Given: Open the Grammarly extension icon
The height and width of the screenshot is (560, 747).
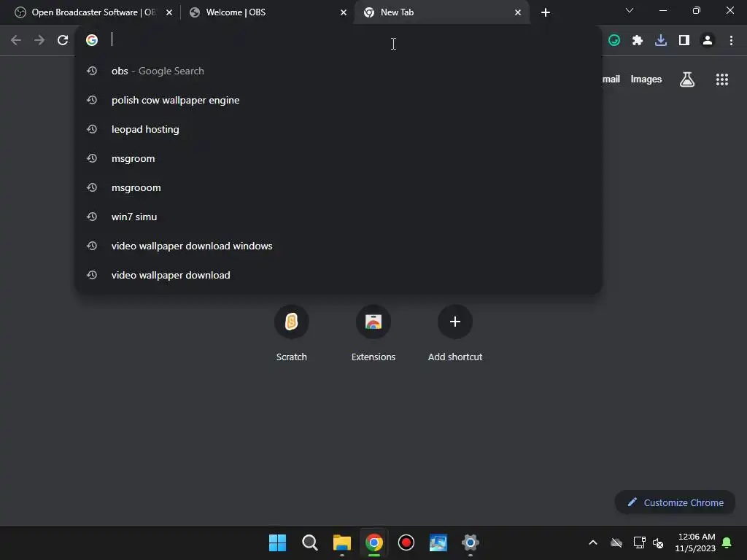Looking at the screenshot, I should click(x=614, y=41).
